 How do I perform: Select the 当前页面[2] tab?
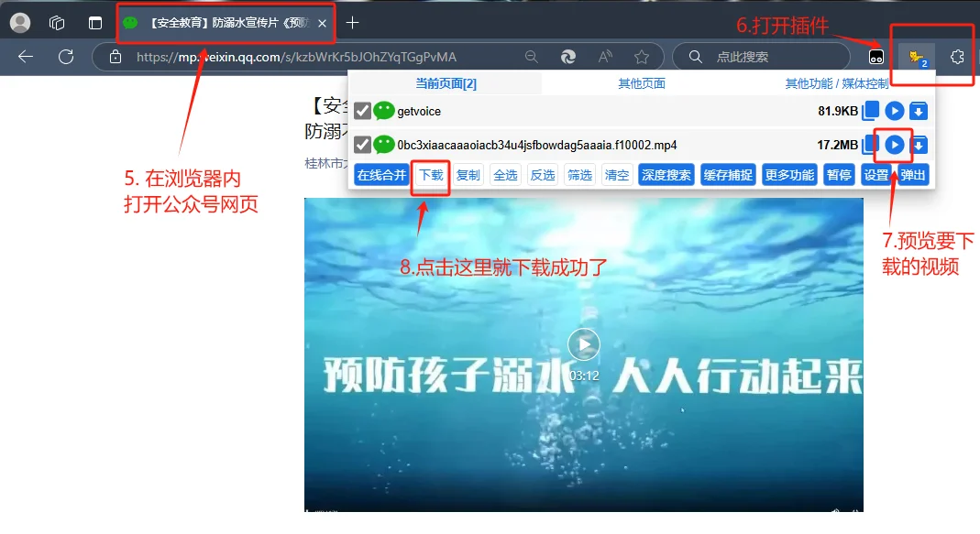445,82
